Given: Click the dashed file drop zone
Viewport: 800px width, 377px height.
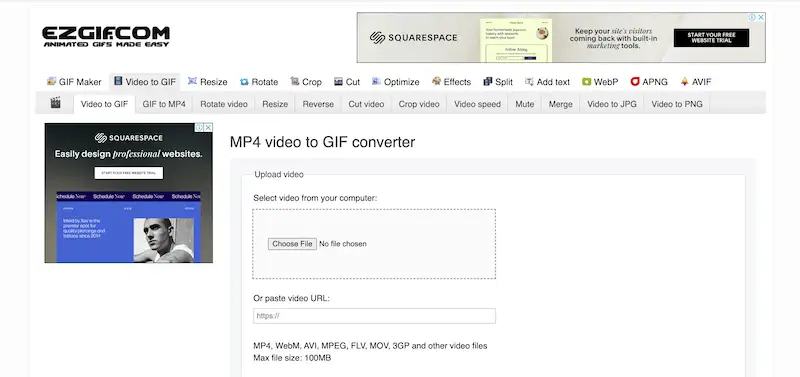Looking at the screenshot, I should [x=374, y=244].
